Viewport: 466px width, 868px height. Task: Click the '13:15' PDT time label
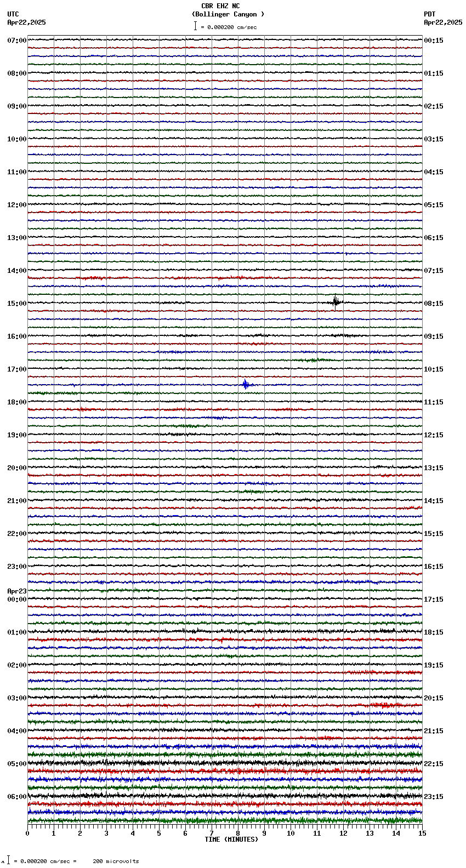[434, 468]
